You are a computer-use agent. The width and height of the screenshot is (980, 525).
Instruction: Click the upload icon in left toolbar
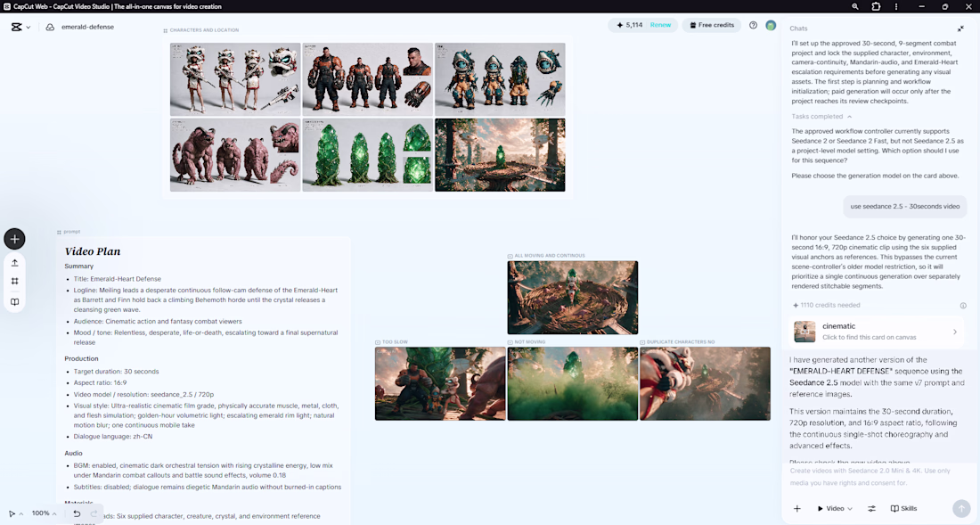pos(14,263)
